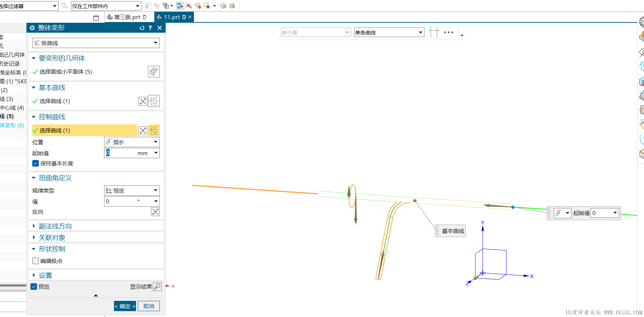The height and width of the screenshot is (317, 644).
Task: Click highlighted 选择曲线 (1) in 控制曲线
Action: tap(85, 130)
